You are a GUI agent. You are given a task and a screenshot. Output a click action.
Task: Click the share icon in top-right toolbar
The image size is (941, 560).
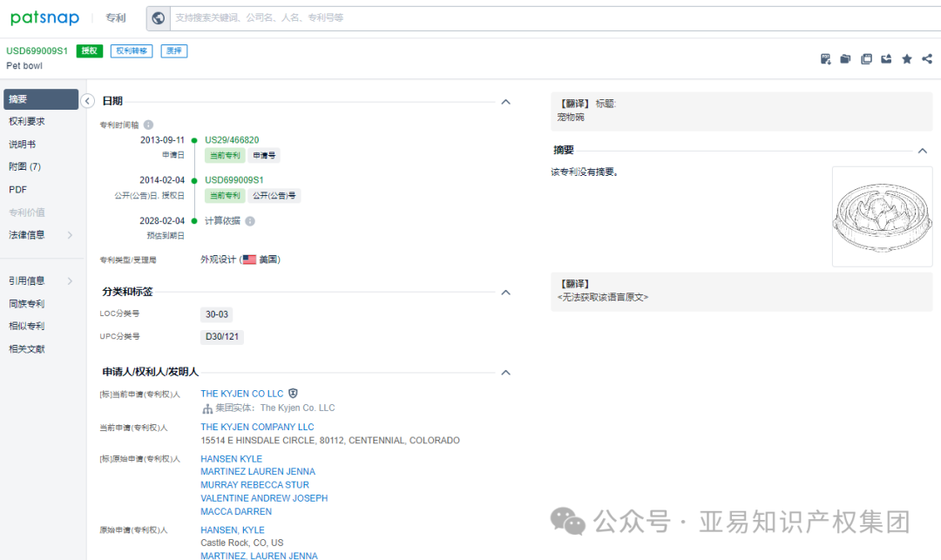point(927,58)
